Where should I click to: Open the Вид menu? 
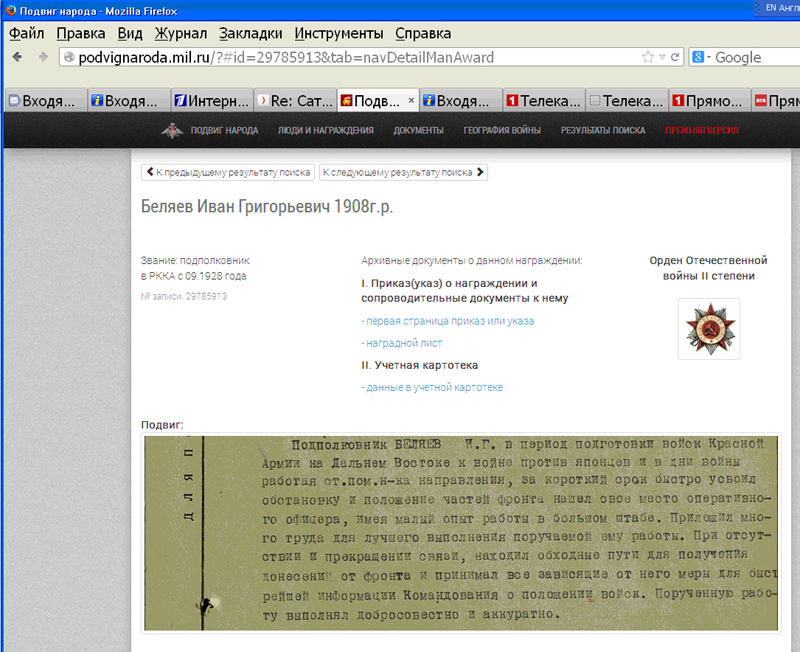(130, 34)
